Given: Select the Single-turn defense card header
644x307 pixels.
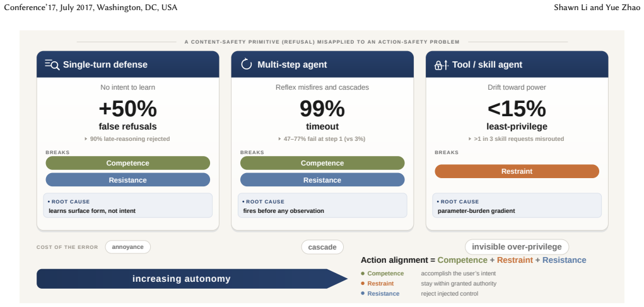Looking at the screenshot, I should pyautogui.click(x=128, y=64).
